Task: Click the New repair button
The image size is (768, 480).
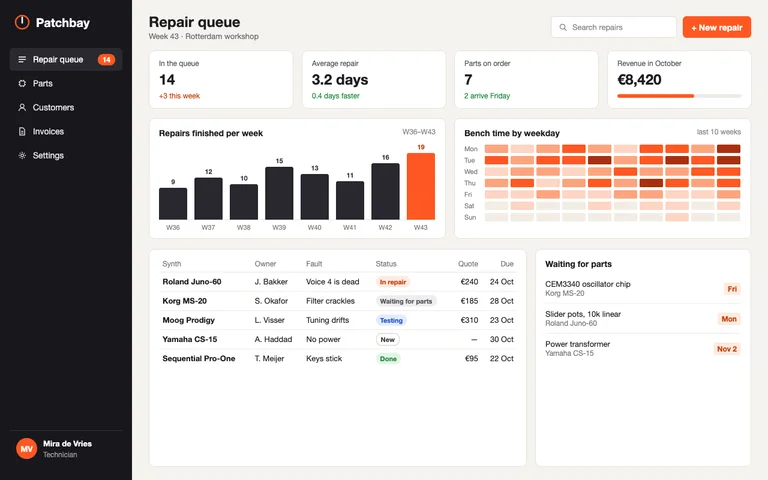Action: pyautogui.click(x=717, y=27)
